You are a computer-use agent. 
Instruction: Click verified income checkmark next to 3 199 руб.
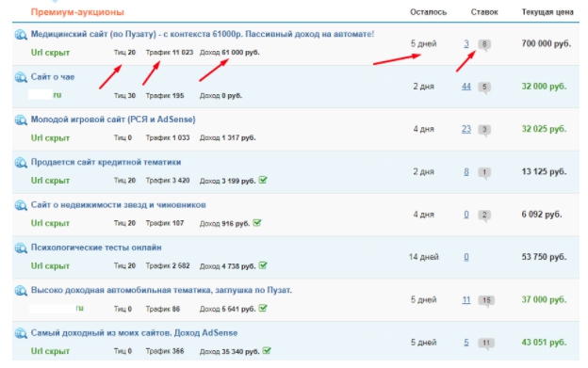(263, 180)
